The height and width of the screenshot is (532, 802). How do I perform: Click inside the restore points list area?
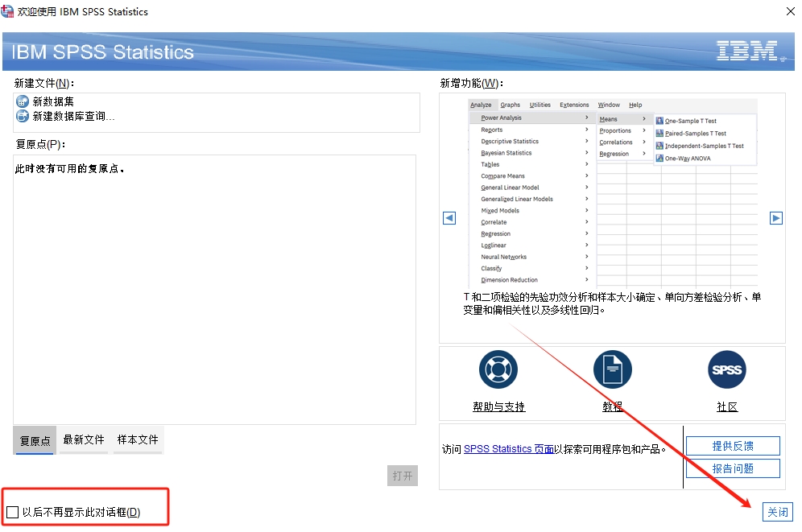[x=214, y=290]
